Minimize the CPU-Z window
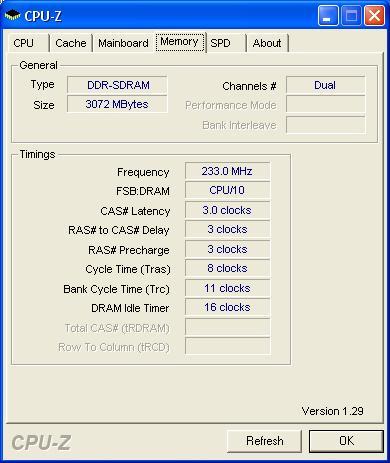 (328, 15)
